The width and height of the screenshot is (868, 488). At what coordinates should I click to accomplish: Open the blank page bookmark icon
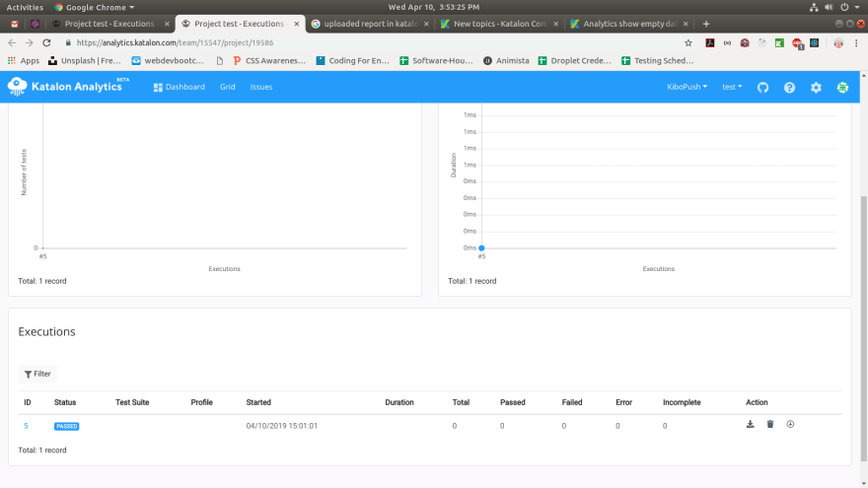coord(220,61)
